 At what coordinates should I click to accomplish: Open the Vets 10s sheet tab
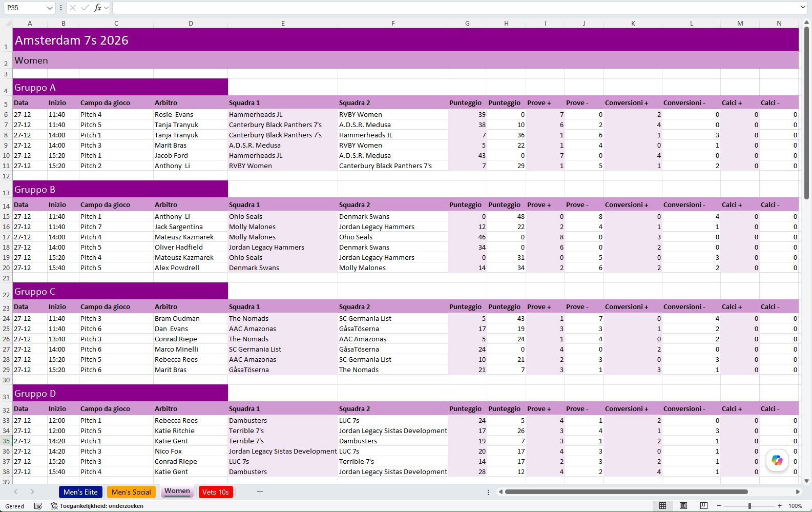coord(216,492)
